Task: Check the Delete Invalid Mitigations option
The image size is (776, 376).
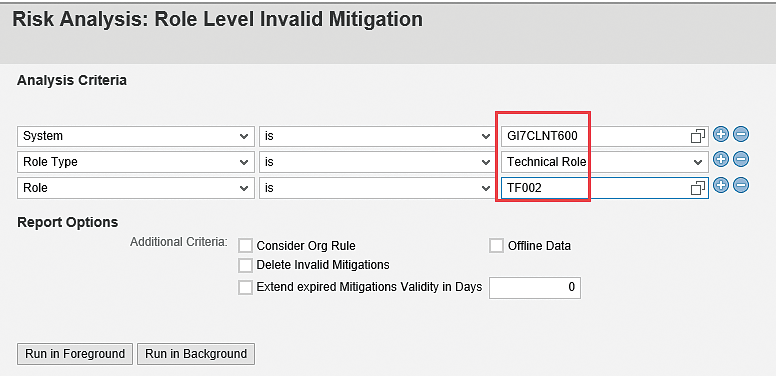Action: coord(245,265)
